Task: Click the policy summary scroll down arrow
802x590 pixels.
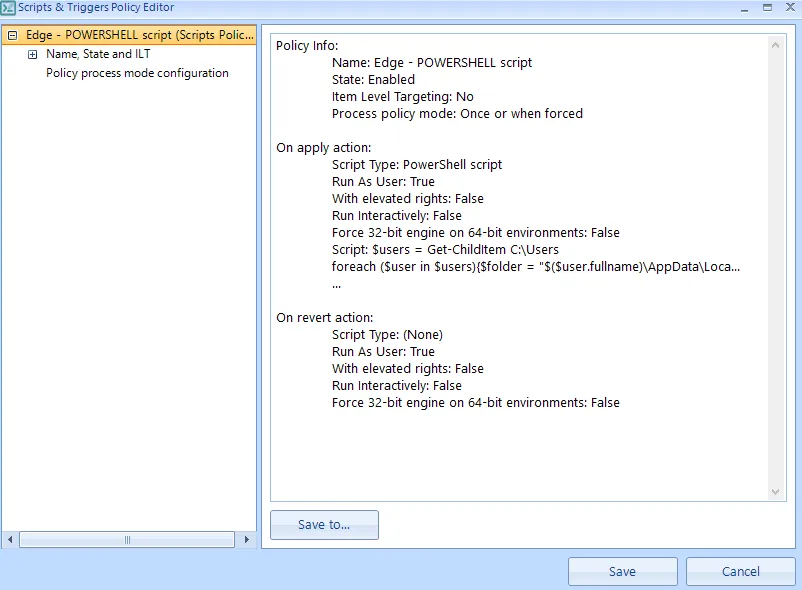Action: [x=777, y=491]
